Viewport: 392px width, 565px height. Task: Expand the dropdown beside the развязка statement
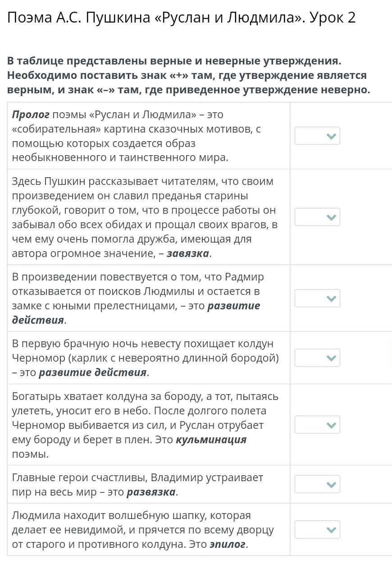317,484
